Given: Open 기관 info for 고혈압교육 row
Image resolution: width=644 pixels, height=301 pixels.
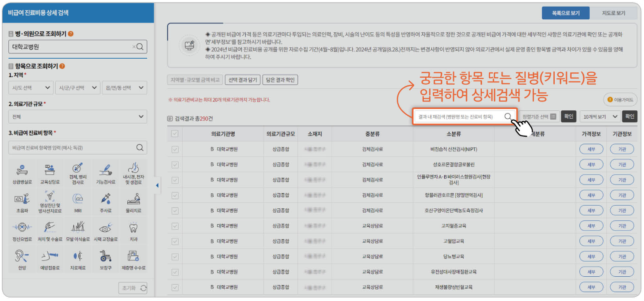Looking at the screenshot, I should pyautogui.click(x=622, y=241).
